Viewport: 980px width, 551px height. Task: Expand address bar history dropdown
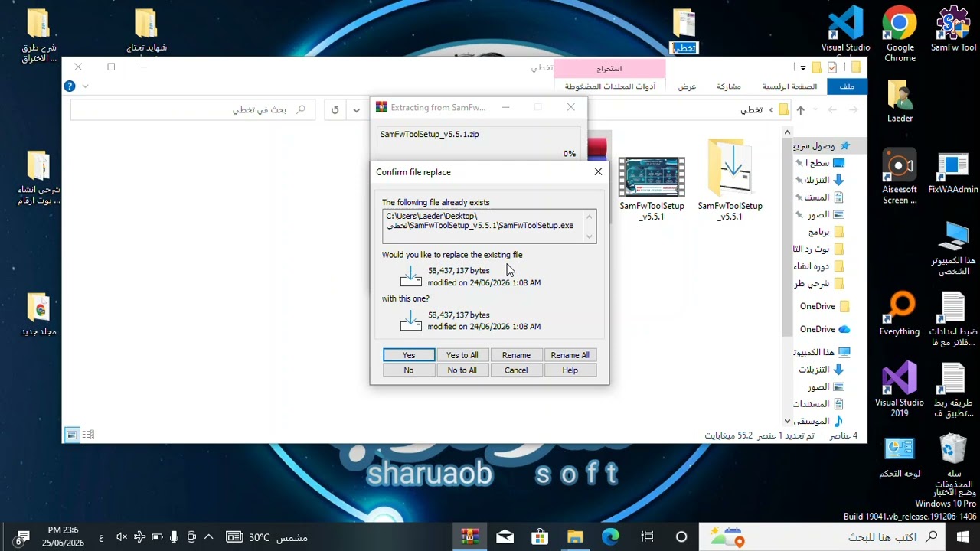point(356,110)
